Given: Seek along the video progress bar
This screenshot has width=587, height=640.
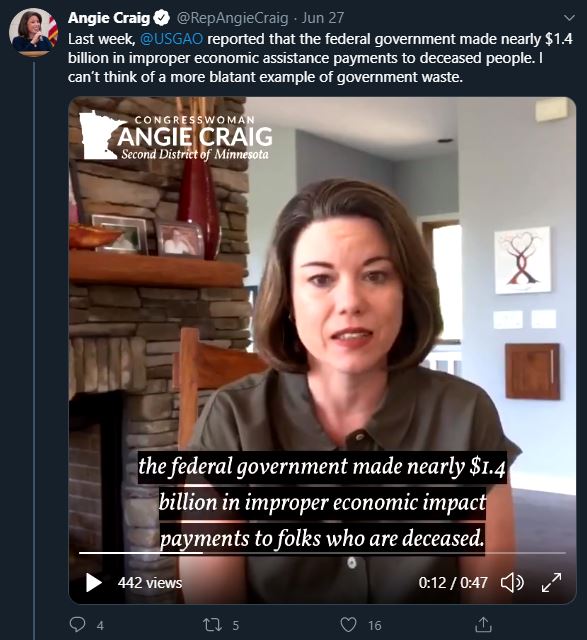Looking at the screenshot, I should pos(322,553).
